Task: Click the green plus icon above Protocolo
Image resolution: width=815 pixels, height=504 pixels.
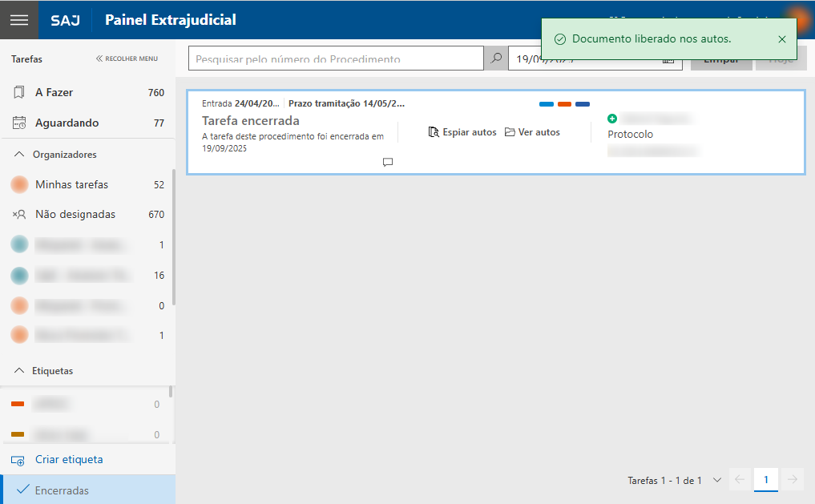Action: coord(612,119)
